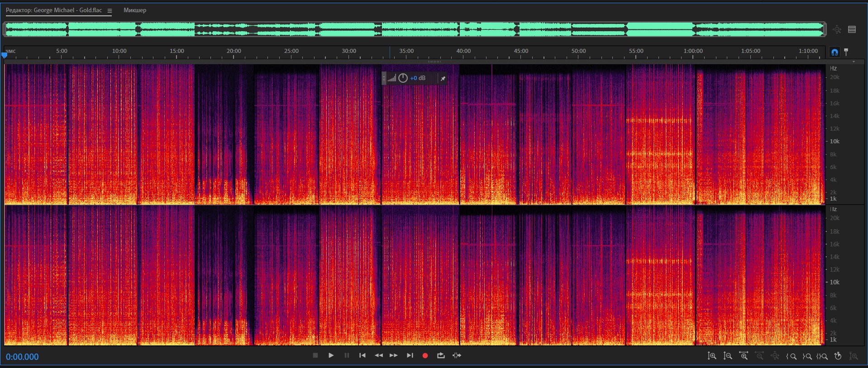Adjust the +0 dB amplitude knob
868x368 pixels.
403,78
